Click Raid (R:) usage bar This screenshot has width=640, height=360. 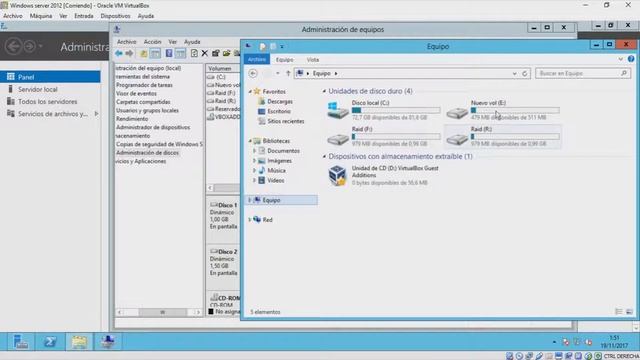515,137
